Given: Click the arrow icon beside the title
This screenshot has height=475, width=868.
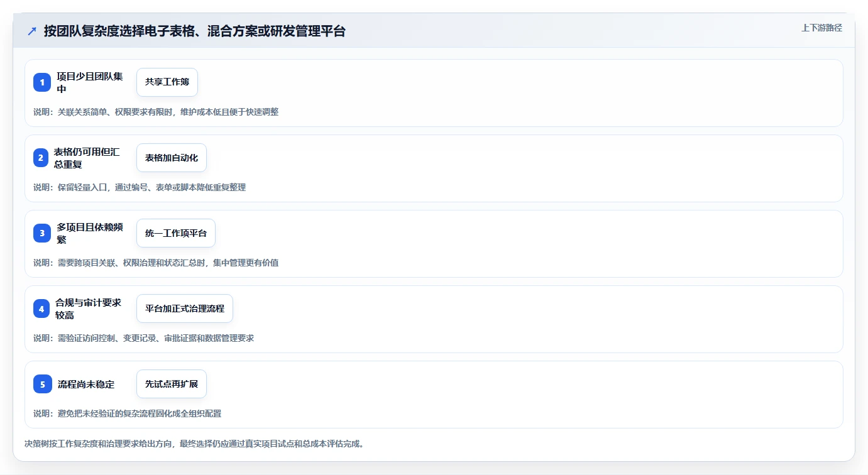Looking at the screenshot, I should pyautogui.click(x=32, y=31).
